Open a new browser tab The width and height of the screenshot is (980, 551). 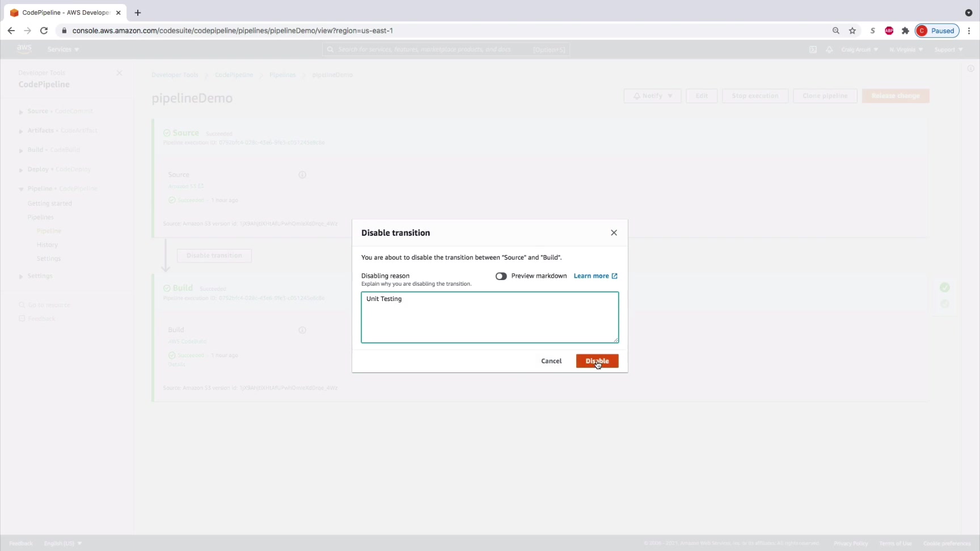pos(138,12)
